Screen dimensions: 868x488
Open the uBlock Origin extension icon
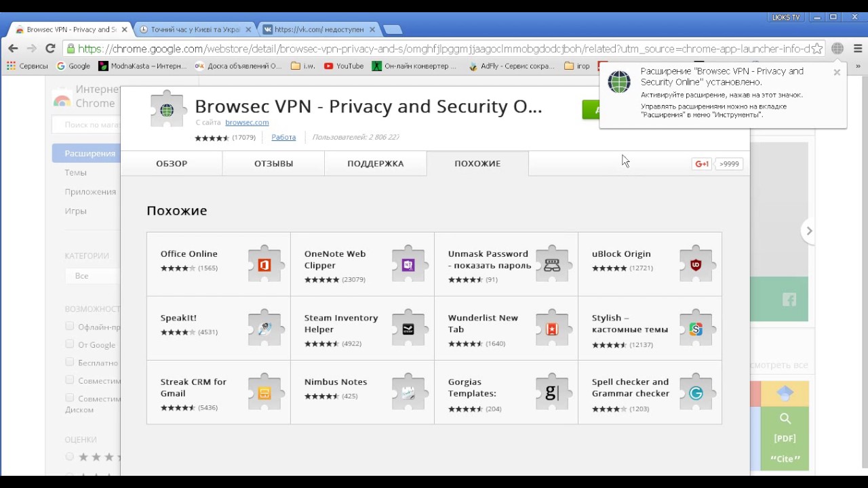point(695,265)
